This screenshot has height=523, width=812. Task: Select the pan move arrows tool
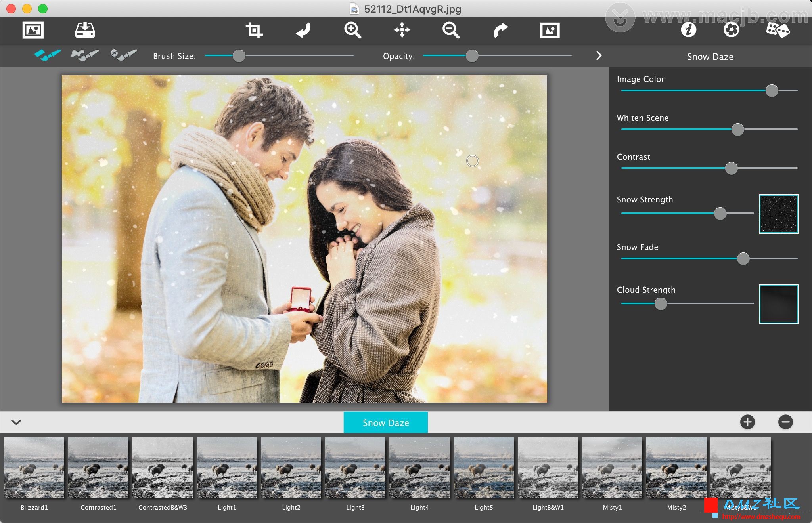click(402, 30)
